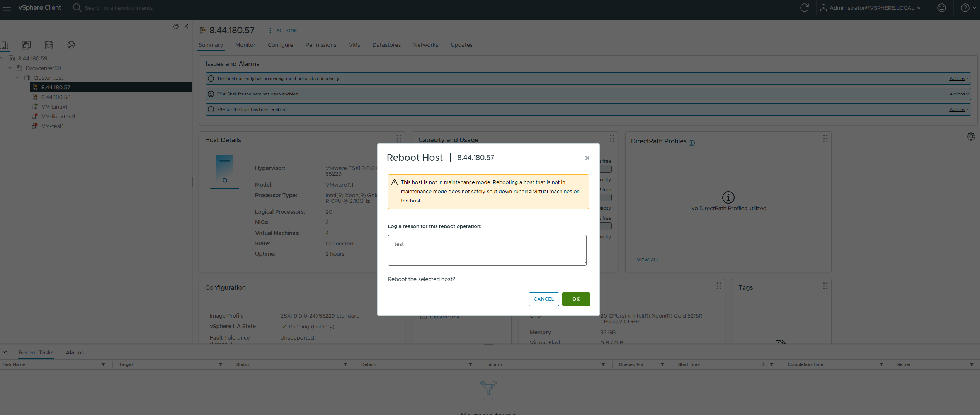This screenshot has height=415, width=980.
Task: Collapse the Cluster-test tree node
Action: [17, 78]
